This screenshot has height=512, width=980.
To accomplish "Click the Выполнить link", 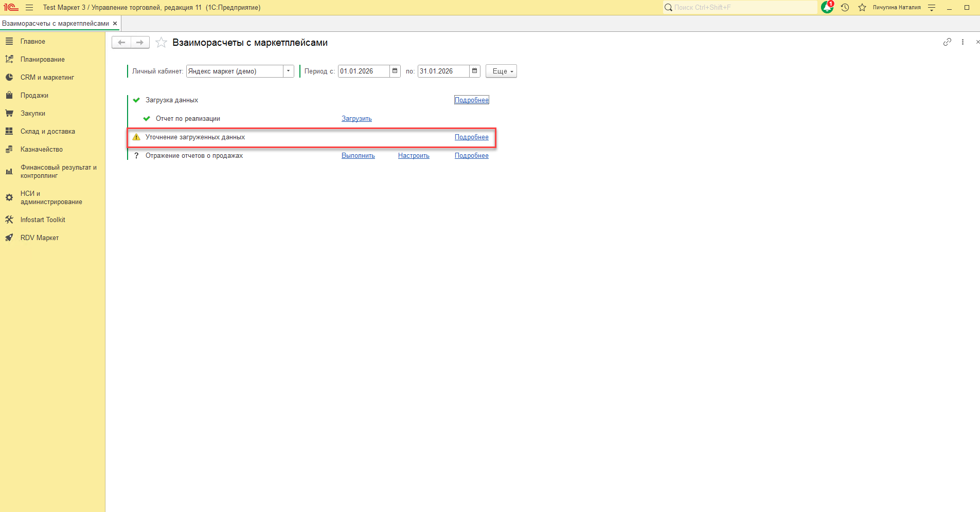I will [358, 156].
